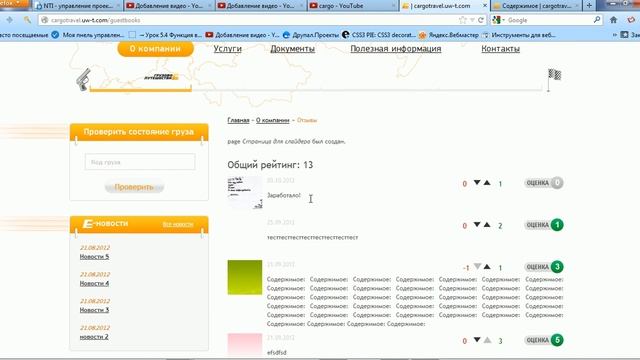Follow the О компании breadcrumb link
640x360 pixels.
click(x=272, y=120)
